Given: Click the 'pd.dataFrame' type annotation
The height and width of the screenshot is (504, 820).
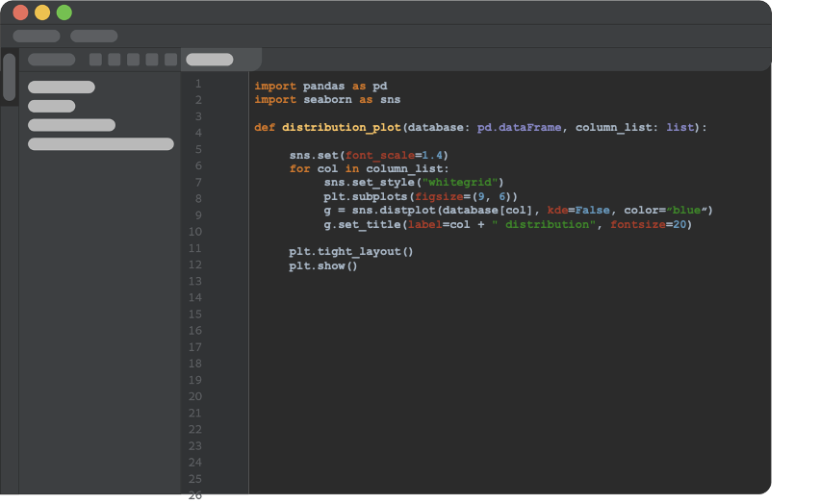Looking at the screenshot, I should (520, 128).
